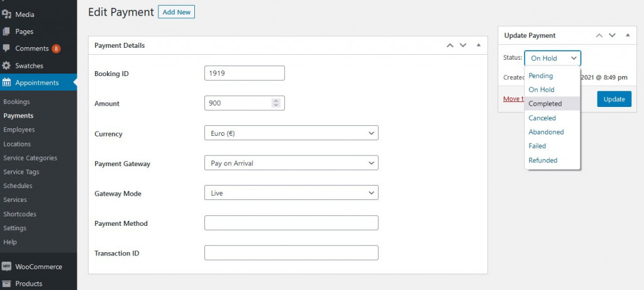The width and height of the screenshot is (644, 290).
Task: Open Help in Appointments submenu
Action: [10, 242]
